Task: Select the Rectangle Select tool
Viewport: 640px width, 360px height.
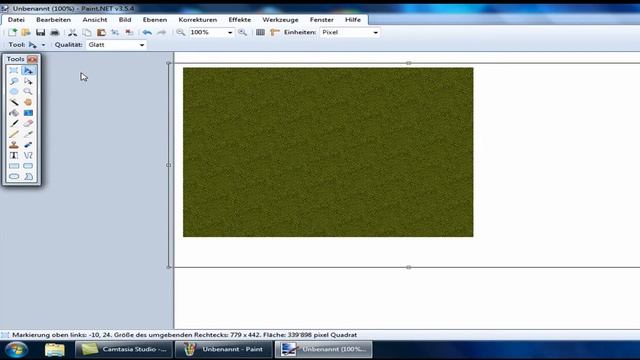Action: (x=14, y=71)
